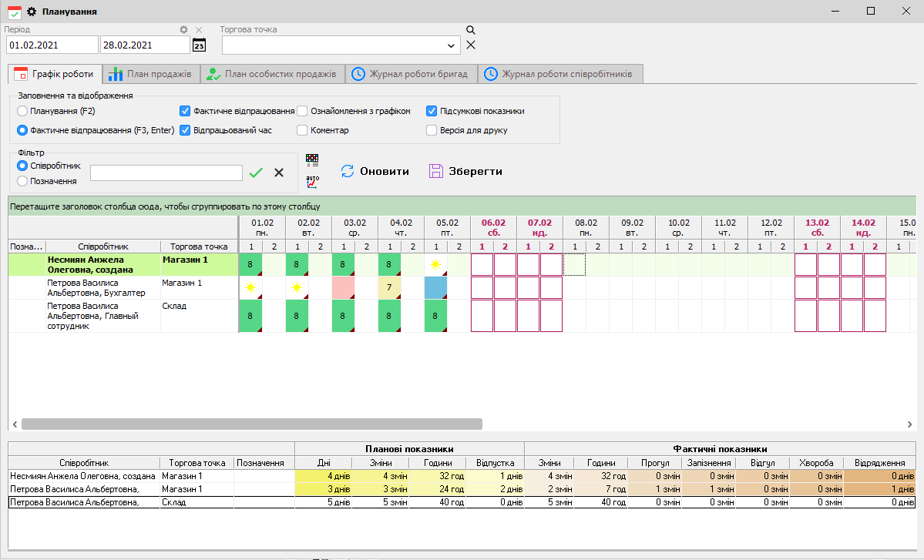Select the pink cell on 03.02 for Бухгалтер

pyautogui.click(x=343, y=288)
